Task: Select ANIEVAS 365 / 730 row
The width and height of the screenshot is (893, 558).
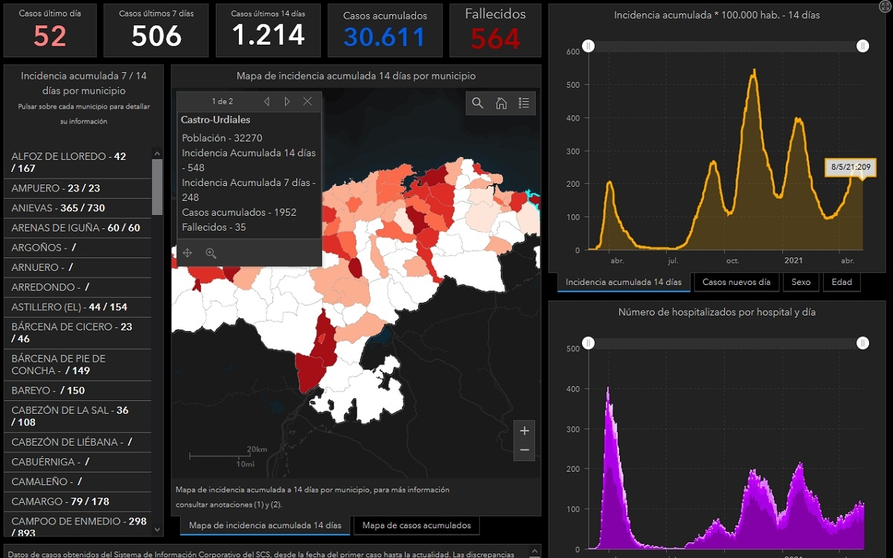Action: (78, 208)
